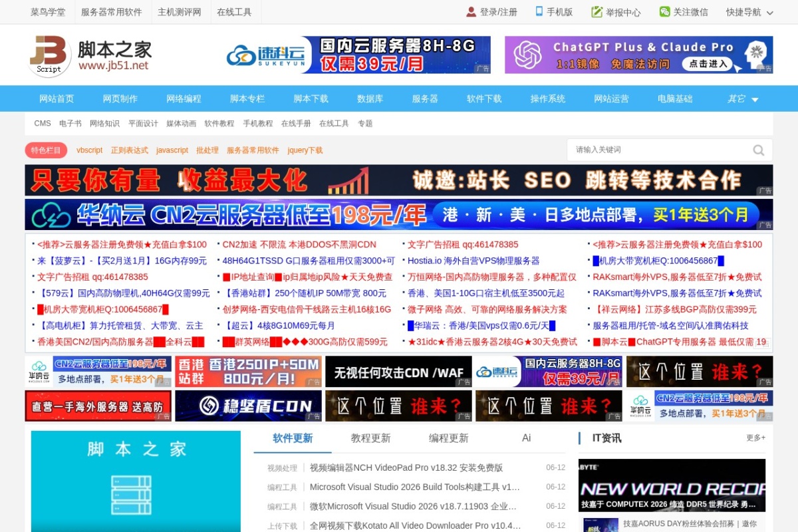The image size is (798, 532).
Task: Open the NCH VideoPad Pro v18.32 article
Action: pyautogui.click(x=406, y=467)
